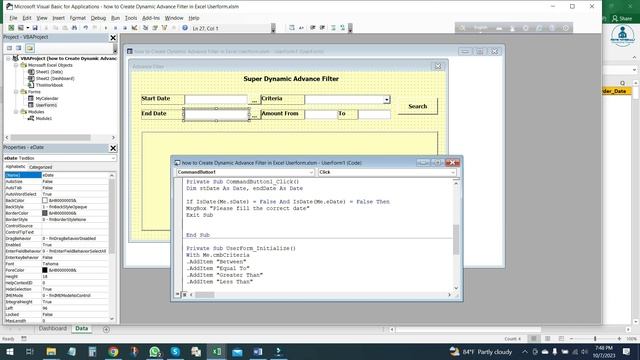The width and height of the screenshot is (640, 360).
Task: Select Module1 in project tree
Action: point(43,118)
